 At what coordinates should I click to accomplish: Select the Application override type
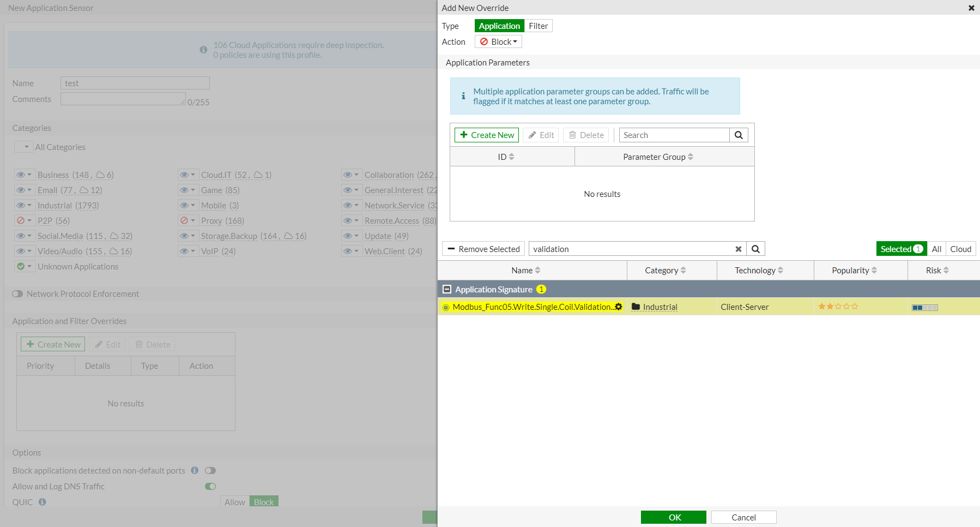[x=499, y=26]
